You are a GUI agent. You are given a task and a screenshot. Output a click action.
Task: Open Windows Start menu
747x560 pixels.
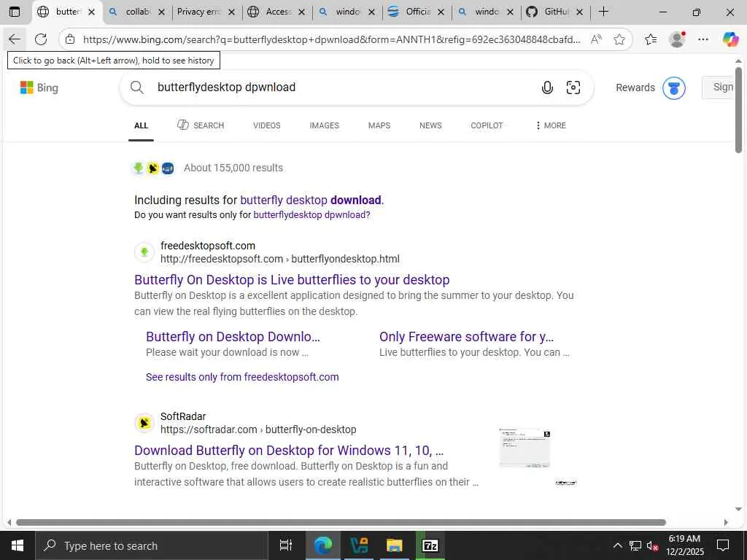(18, 545)
